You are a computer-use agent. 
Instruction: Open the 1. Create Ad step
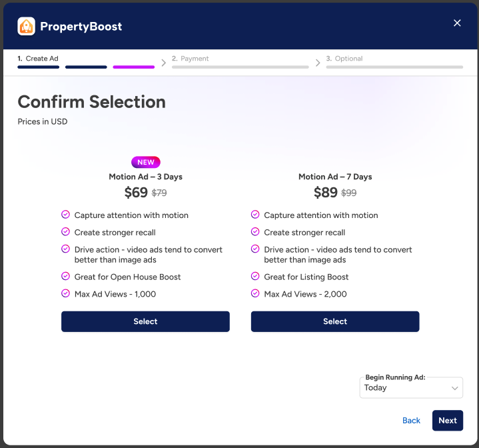click(38, 59)
